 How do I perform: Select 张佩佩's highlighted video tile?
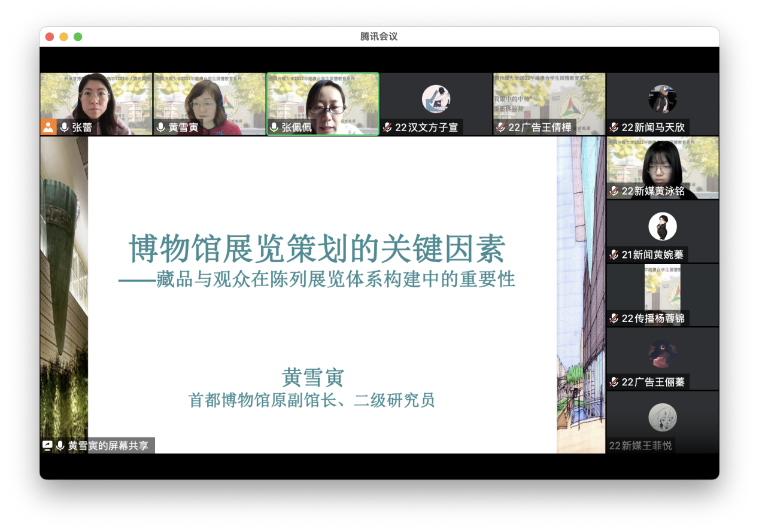323,99
